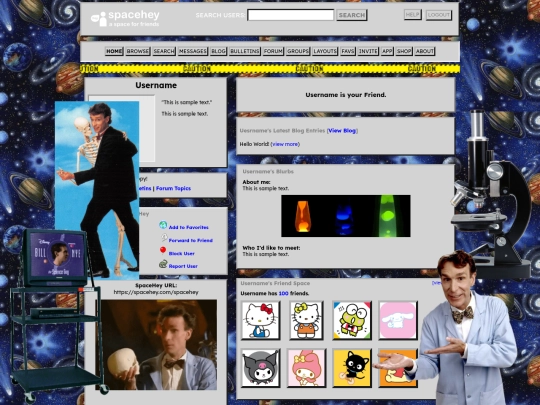The width and height of the screenshot is (540, 405).
Task: Click the Username heading in profile box
Action: pyautogui.click(x=156, y=85)
